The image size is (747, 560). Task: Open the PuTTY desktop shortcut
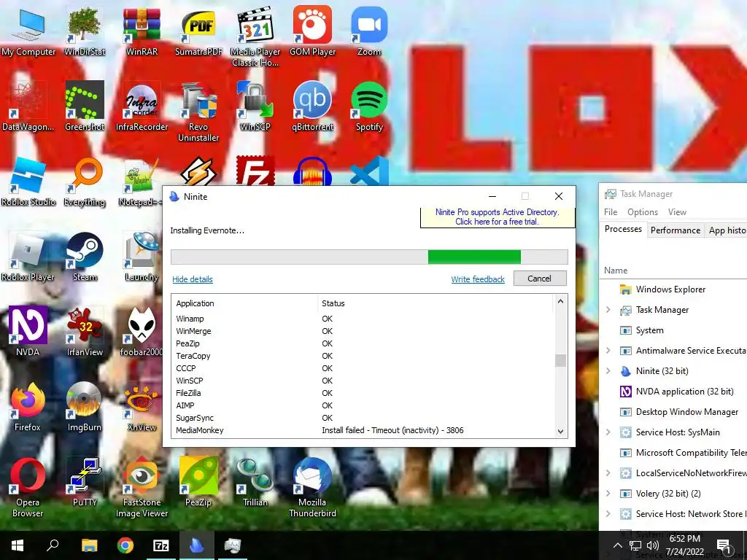(85, 481)
